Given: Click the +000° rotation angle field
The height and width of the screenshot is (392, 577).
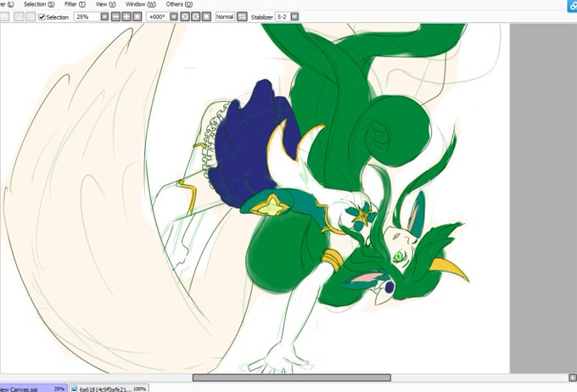Looking at the screenshot, I should [x=158, y=17].
